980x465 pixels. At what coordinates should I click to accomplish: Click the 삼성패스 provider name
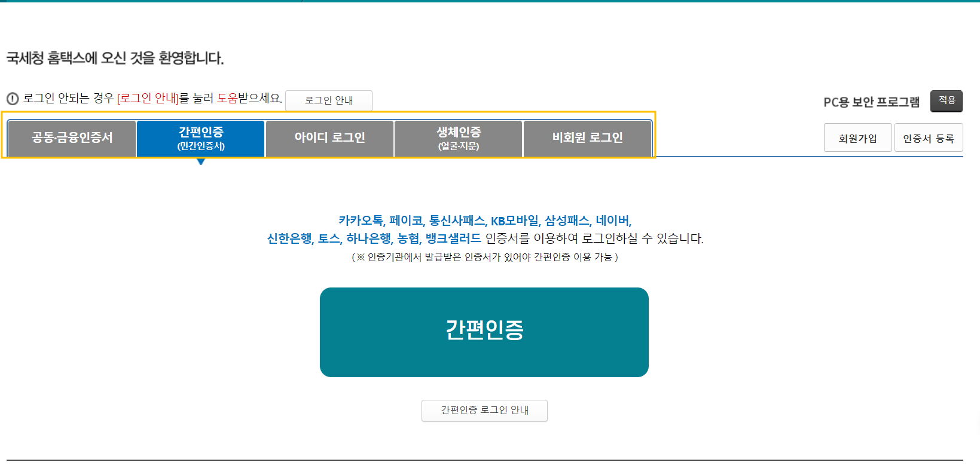(567, 221)
